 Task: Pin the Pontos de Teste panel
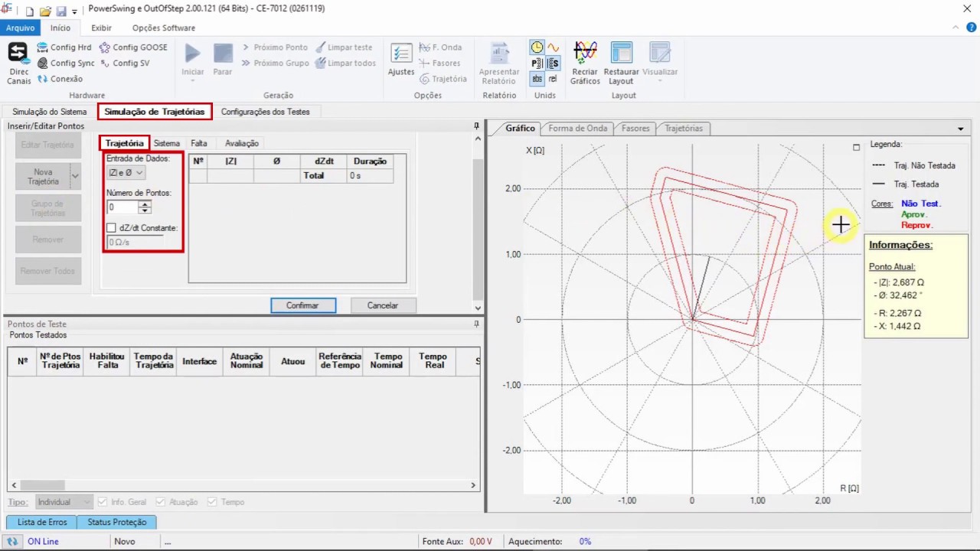(476, 324)
